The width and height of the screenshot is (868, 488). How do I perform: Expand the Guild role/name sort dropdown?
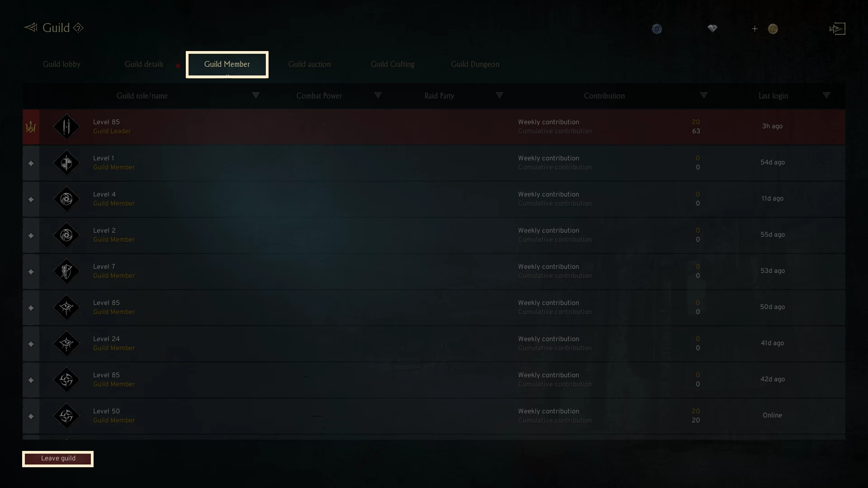255,95
